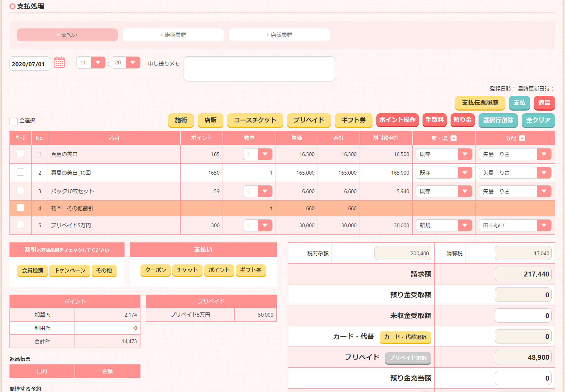Open 既存 dropdown in 真夏の美白 row

coord(444,154)
